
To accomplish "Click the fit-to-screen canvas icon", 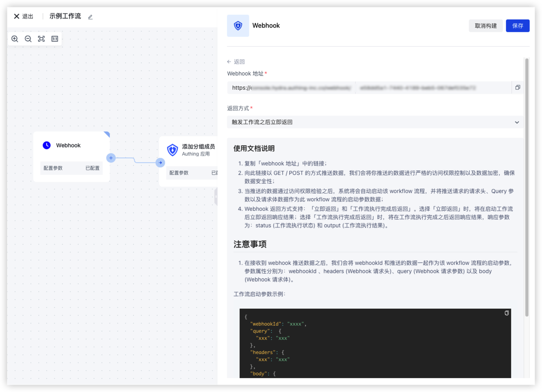I will tap(41, 39).
